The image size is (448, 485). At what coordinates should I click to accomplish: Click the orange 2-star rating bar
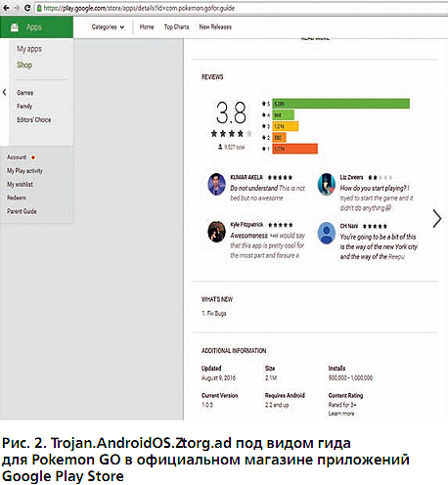pos(279,137)
